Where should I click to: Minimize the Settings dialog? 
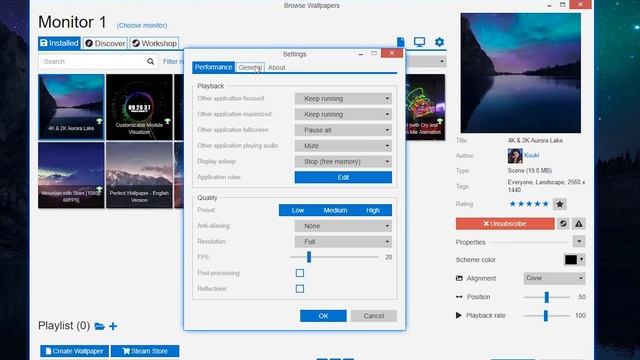(360, 54)
